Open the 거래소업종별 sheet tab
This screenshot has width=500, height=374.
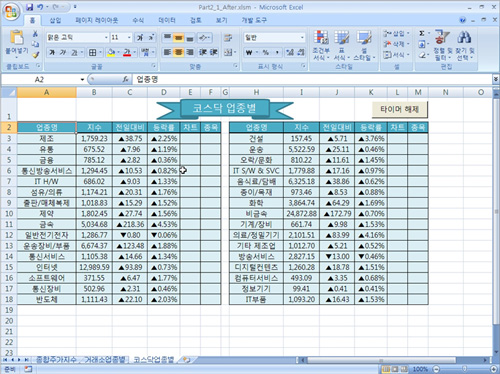[105, 360]
